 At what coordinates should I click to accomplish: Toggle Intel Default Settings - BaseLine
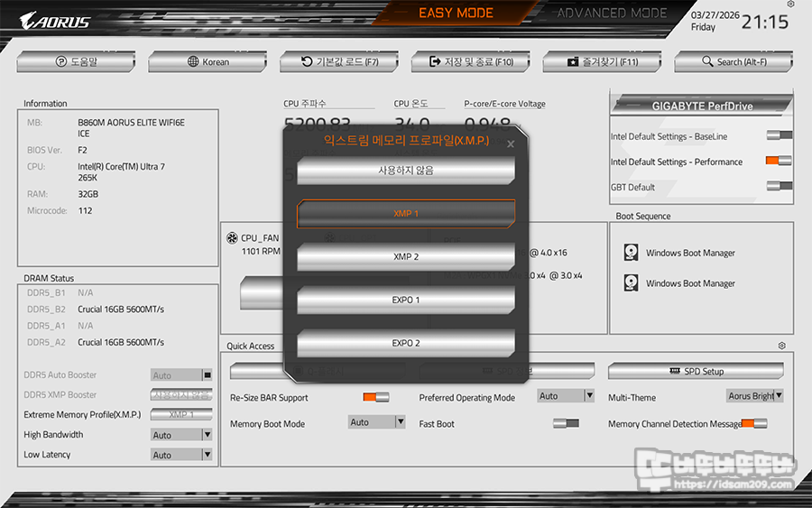[x=780, y=135]
